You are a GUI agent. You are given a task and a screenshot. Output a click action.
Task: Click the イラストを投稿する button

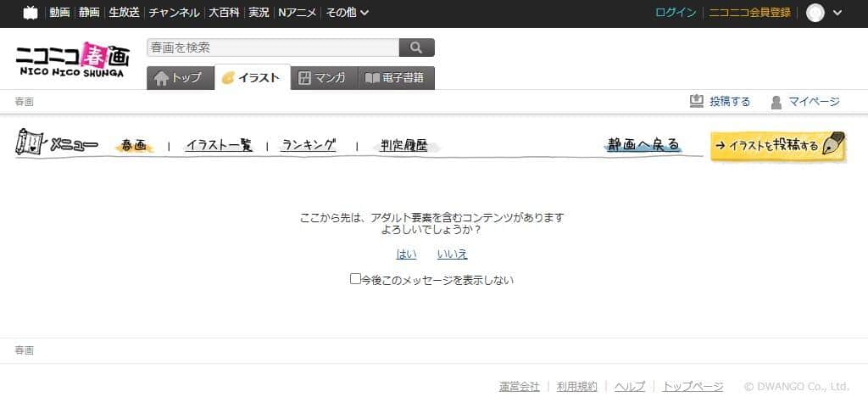coord(778,146)
